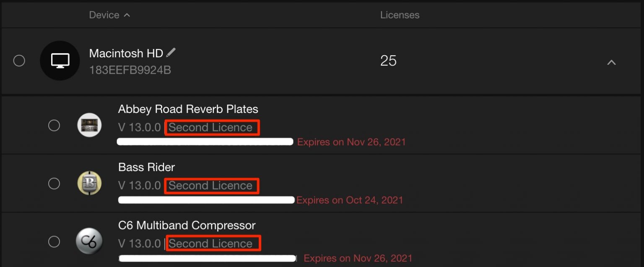Select the Bass Rider radio button
The image size is (644, 267).
click(54, 183)
